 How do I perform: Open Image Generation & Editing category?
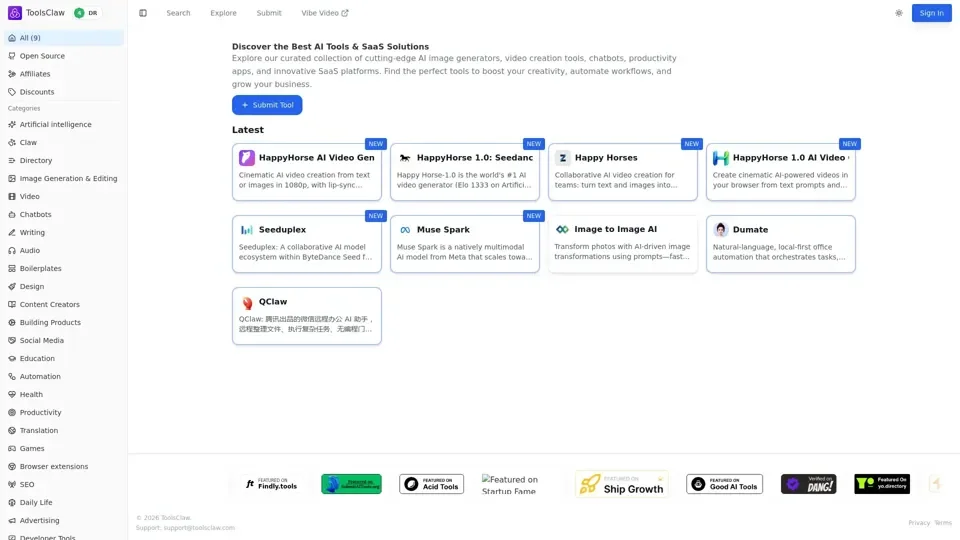pyautogui.click(x=64, y=179)
